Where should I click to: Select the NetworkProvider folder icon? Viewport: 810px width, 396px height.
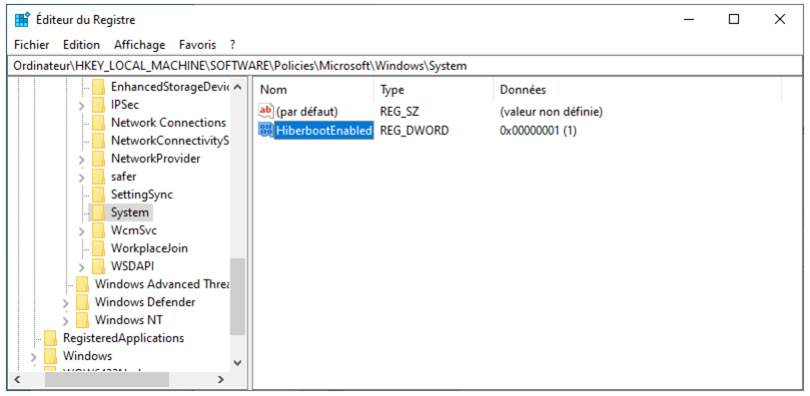click(99, 159)
